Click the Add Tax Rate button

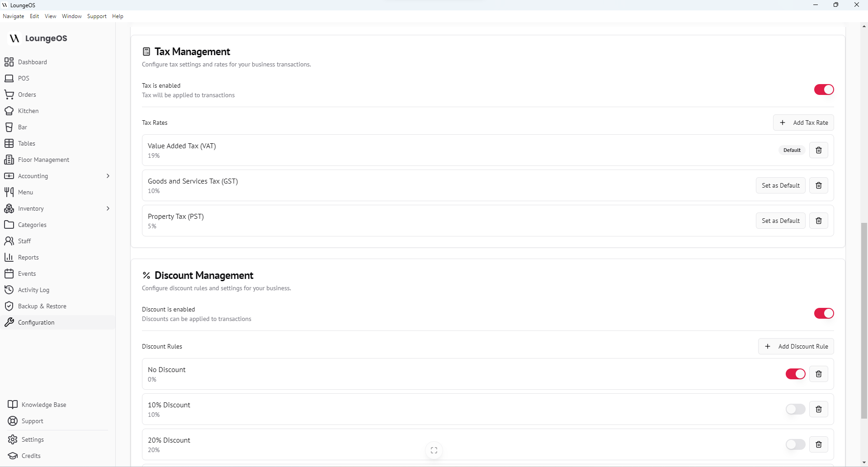point(803,123)
